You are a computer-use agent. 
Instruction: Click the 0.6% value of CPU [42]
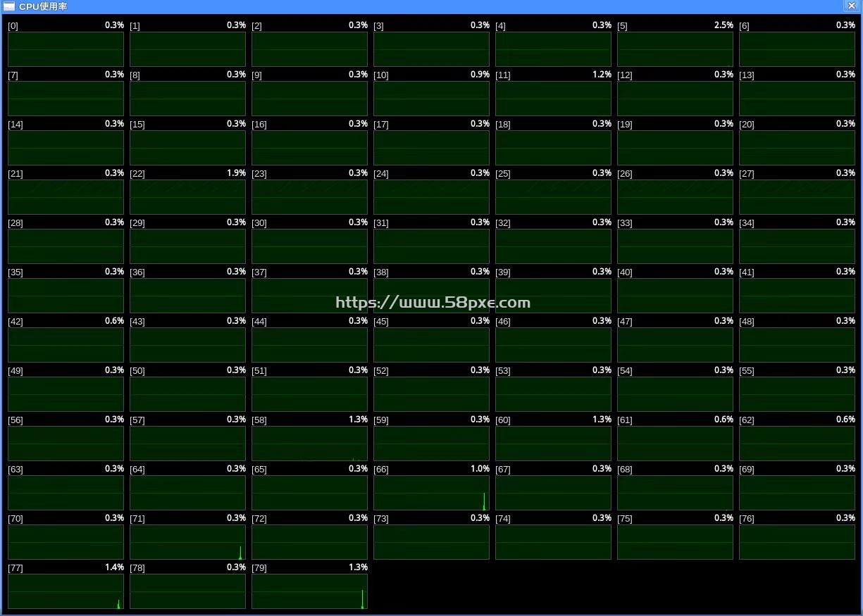click(114, 321)
